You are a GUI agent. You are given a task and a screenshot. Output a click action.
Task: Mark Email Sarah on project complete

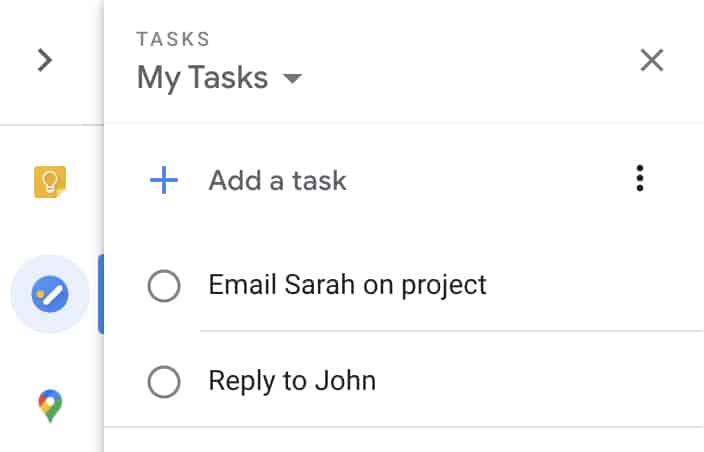164,286
